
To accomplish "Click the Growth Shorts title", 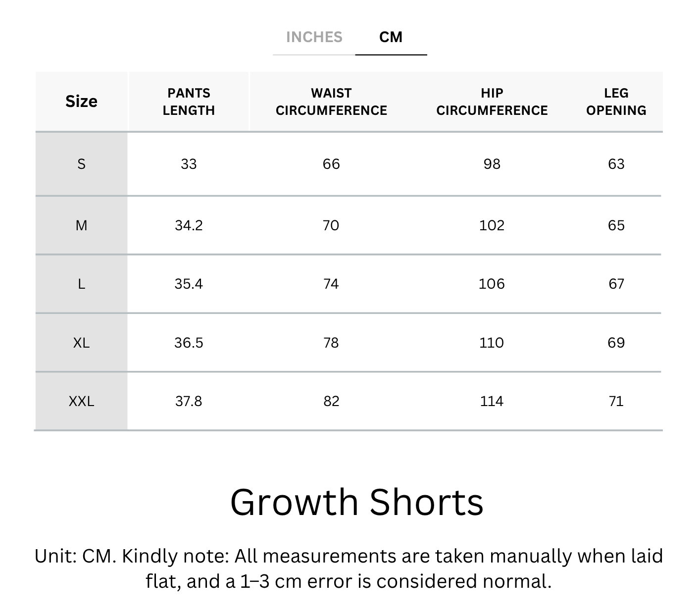I will [356, 502].
